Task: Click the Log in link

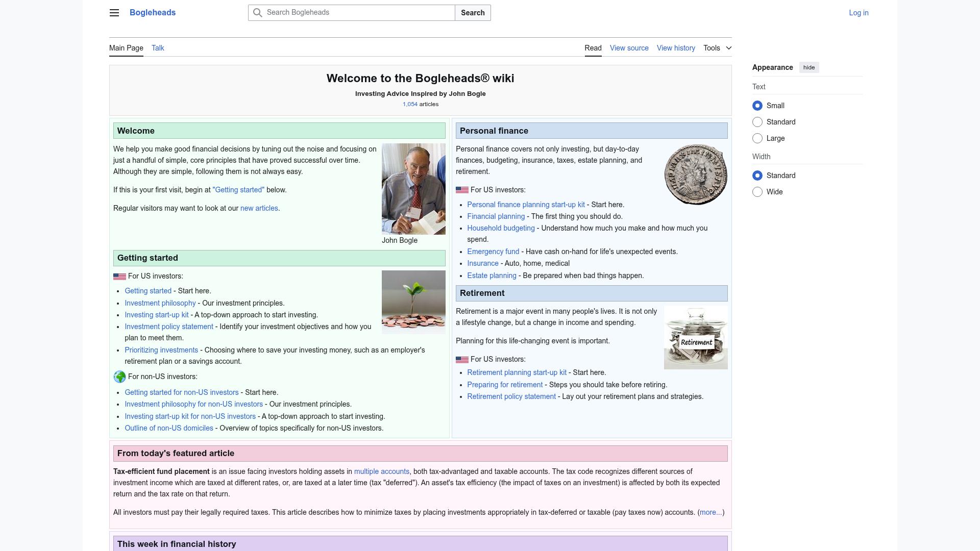Action: [x=859, y=13]
